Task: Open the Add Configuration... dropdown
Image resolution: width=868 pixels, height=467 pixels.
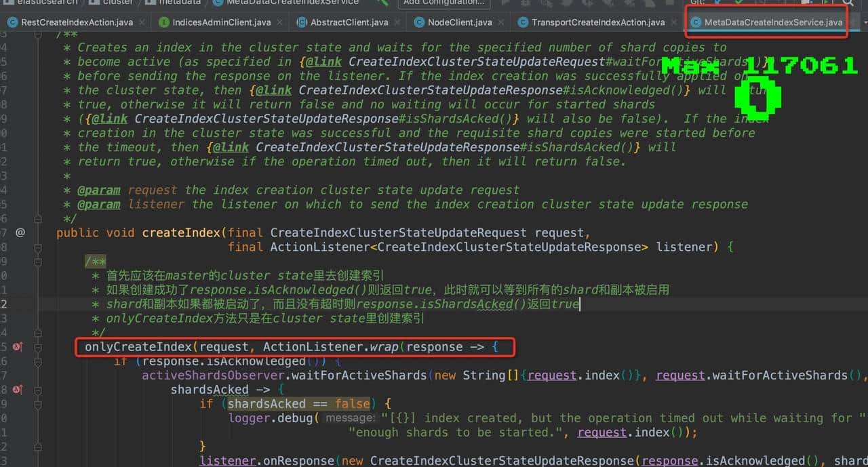Action: click(444, 2)
